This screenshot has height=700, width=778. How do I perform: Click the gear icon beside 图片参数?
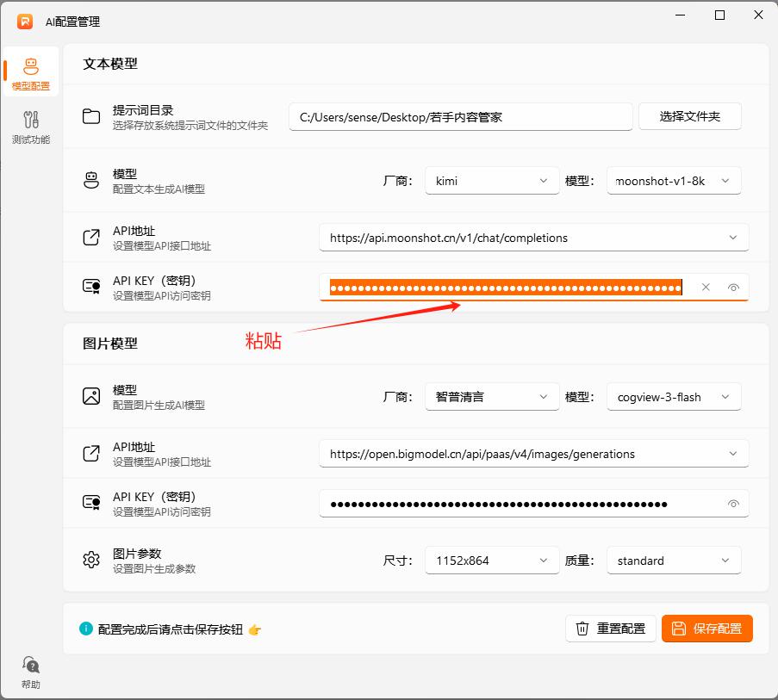tap(91, 560)
